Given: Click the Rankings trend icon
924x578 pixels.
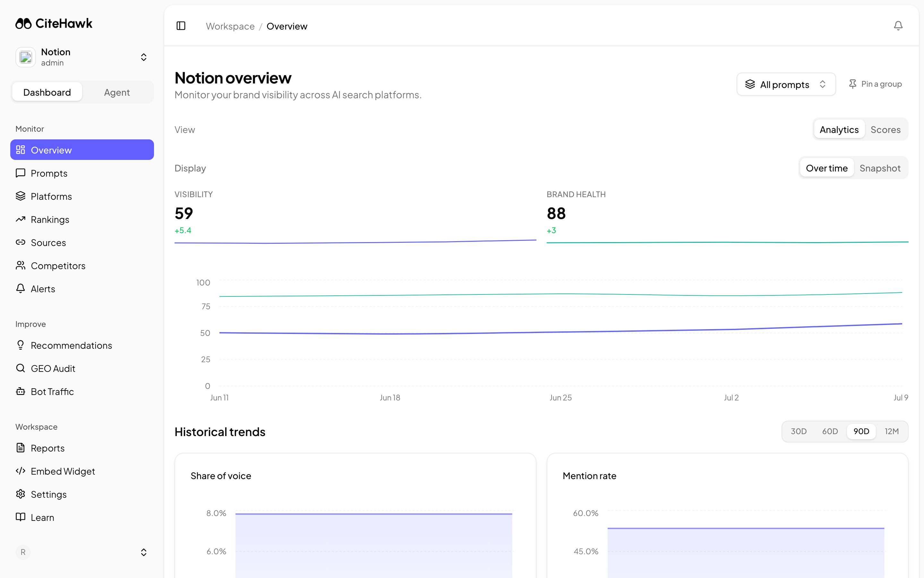Looking at the screenshot, I should (x=21, y=219).
